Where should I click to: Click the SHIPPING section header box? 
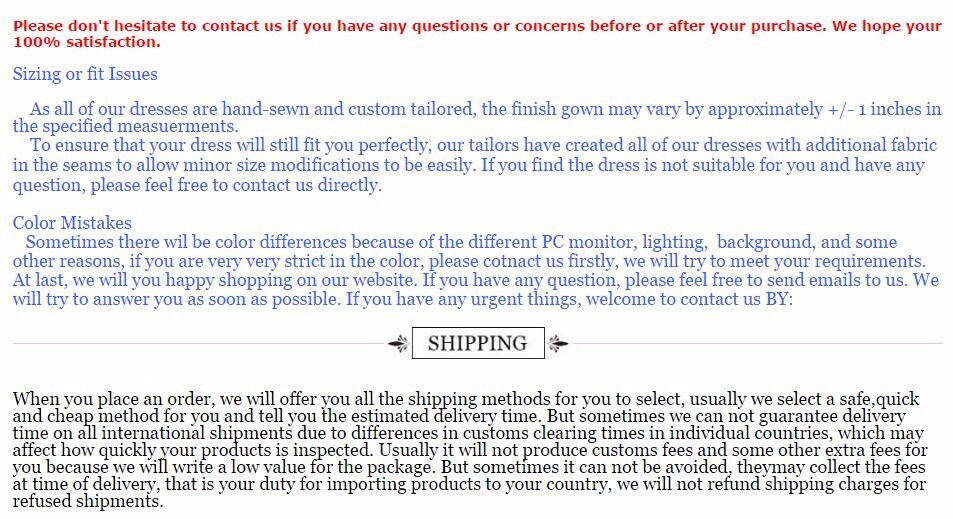[x=477, y=343]
